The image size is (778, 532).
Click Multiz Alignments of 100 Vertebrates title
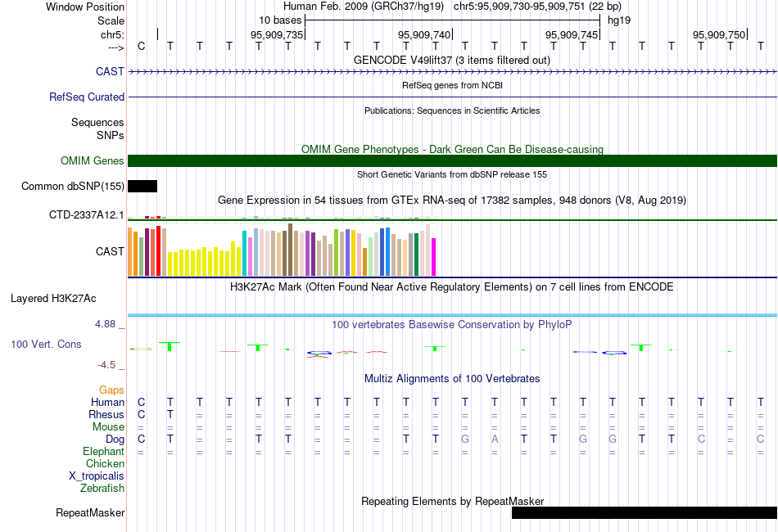452,379
